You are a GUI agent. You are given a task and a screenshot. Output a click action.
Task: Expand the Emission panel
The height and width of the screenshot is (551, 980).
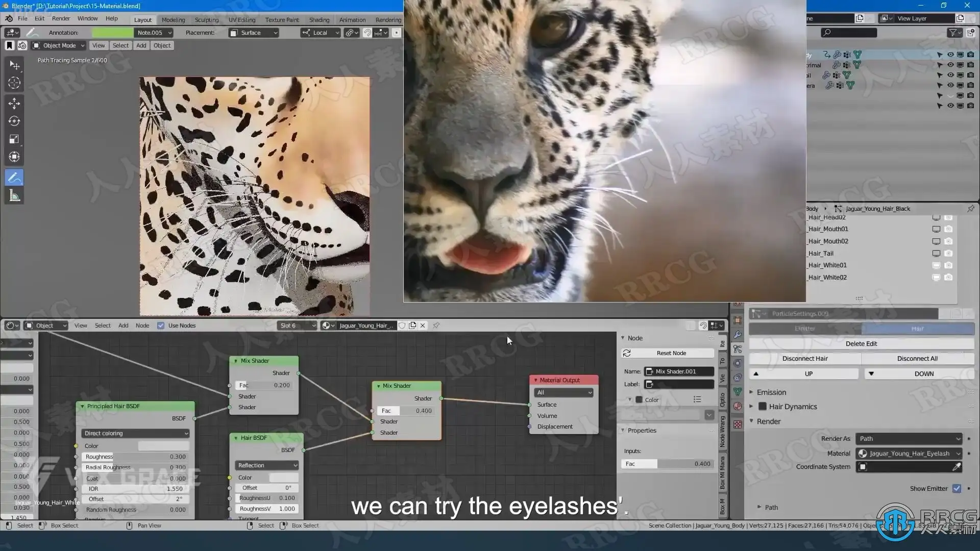pyautogui.click(x=771, y=392)
